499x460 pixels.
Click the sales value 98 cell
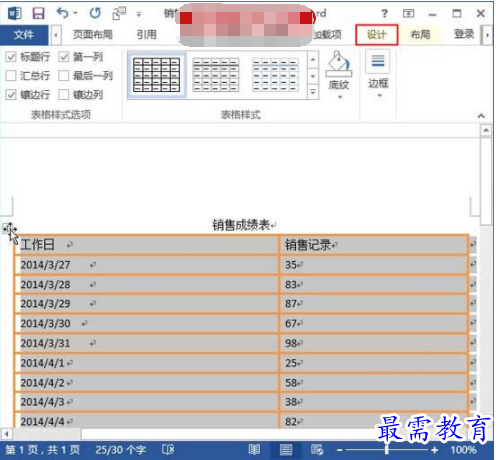pyautogui.click(x=374, y=343)
